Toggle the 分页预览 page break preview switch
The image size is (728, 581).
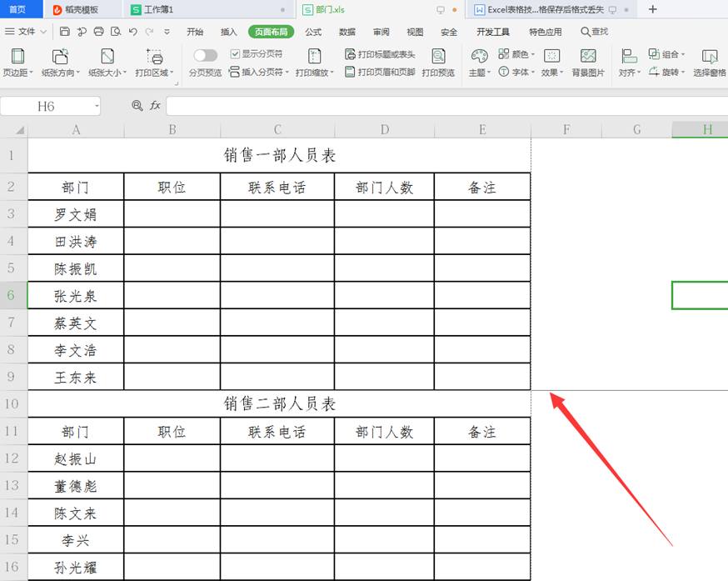(x=206, y=53)
